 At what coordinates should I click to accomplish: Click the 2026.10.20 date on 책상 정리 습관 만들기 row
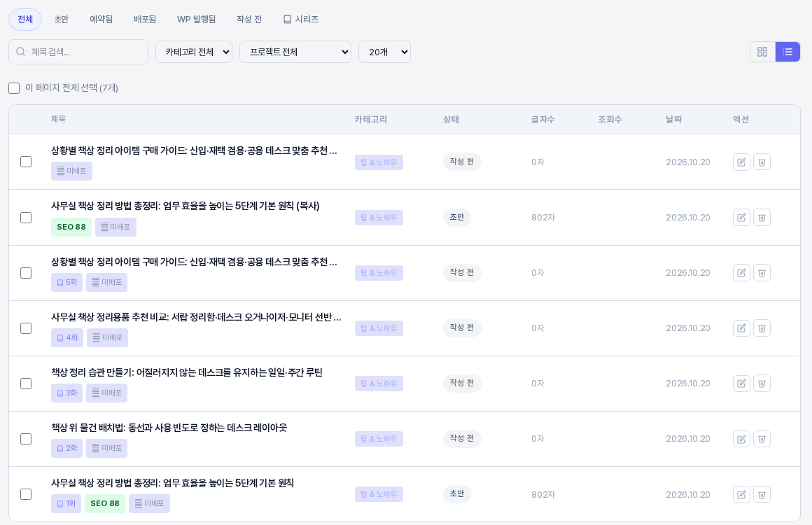click(x=688, y=384)
